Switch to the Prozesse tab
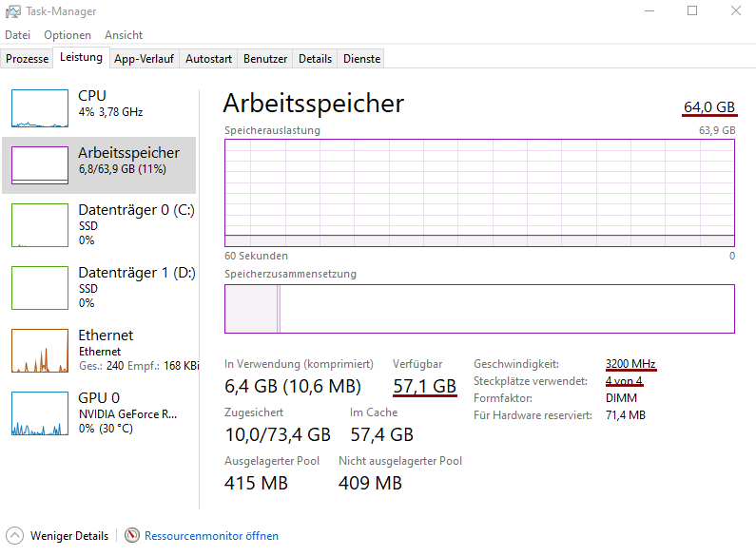This screenshot has height=556, width=756. (x=27, y=59)
